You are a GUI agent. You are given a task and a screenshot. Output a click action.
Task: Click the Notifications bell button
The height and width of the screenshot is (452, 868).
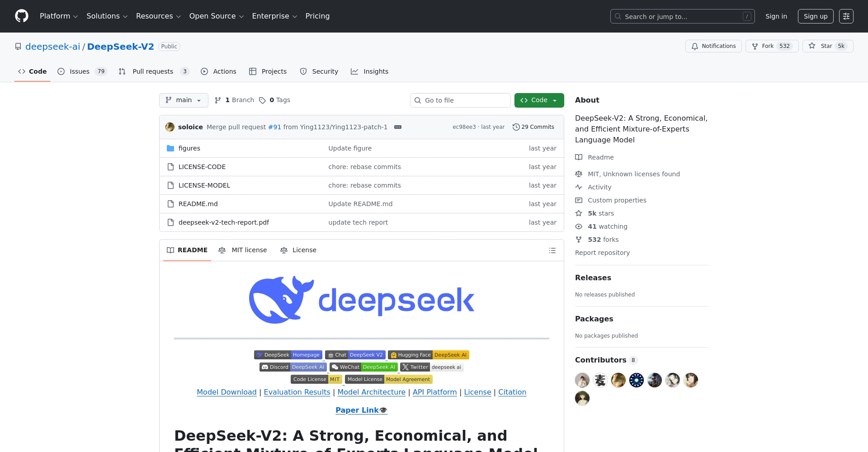pos(713,46)
